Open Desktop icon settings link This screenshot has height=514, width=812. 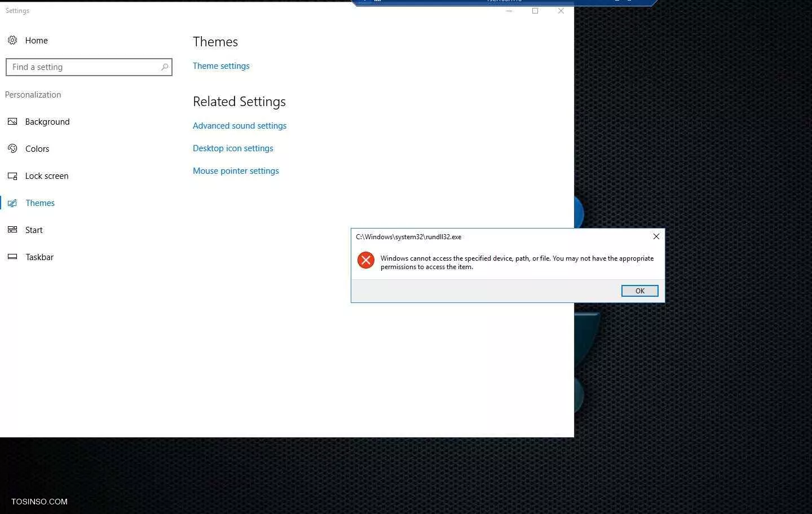233,148
